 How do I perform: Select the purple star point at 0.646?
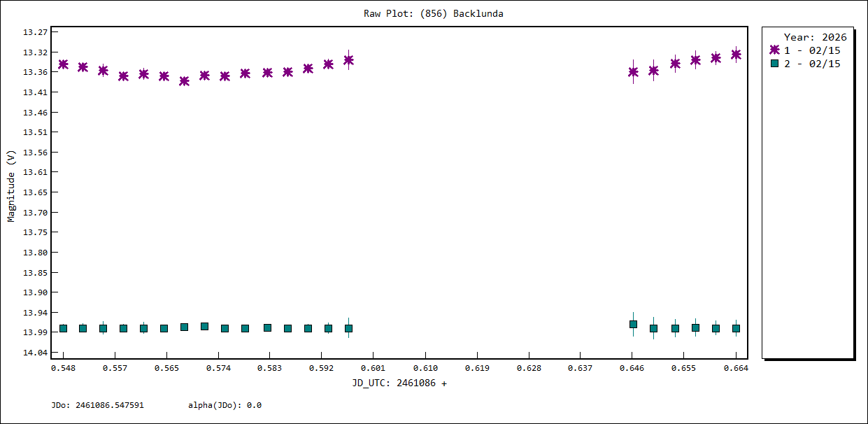(x=633, y=72)
